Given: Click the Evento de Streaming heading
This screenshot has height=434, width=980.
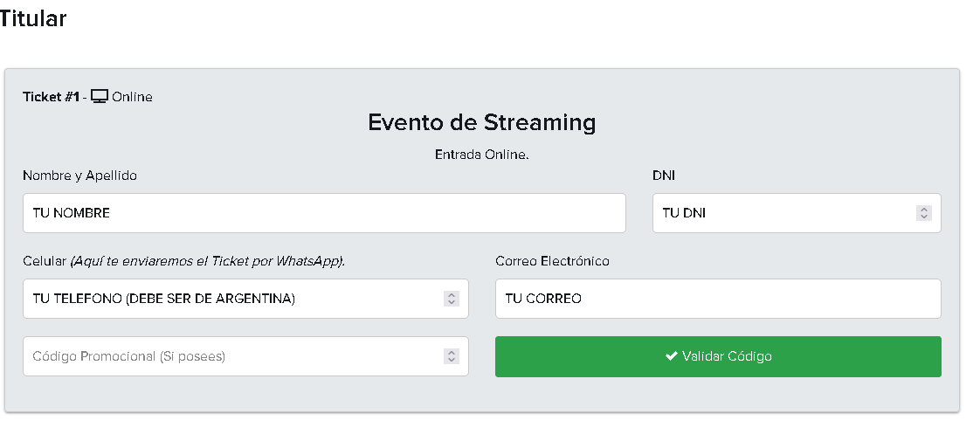Looking at the screenshot, I should [x=481, y=121].
